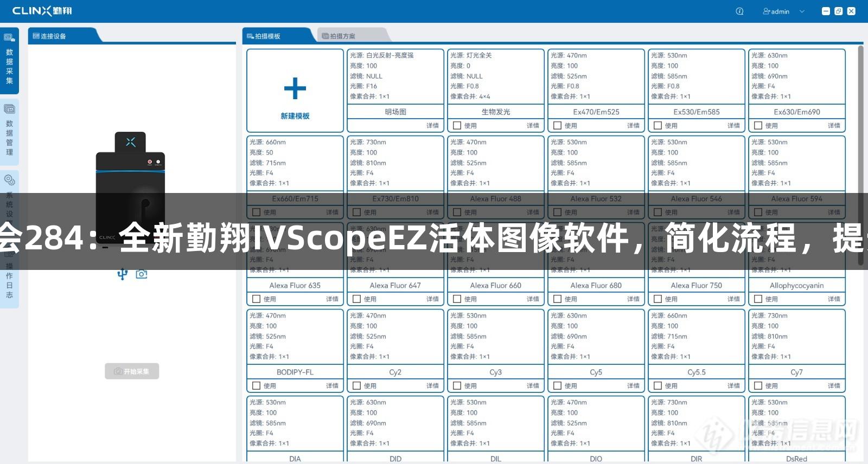Check the BODIPY-FL 使用 checkbox

point(257,386)
